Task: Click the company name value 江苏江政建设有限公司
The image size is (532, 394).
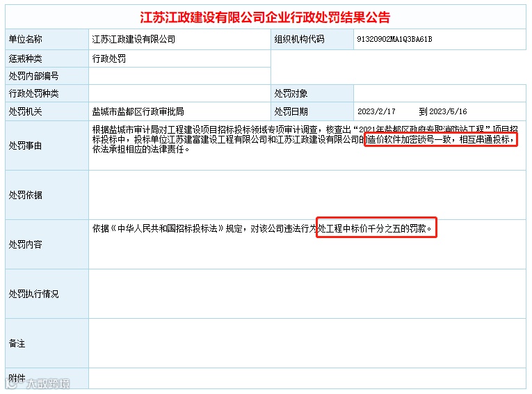Action: pyautogui.click(x=134, y=40)
